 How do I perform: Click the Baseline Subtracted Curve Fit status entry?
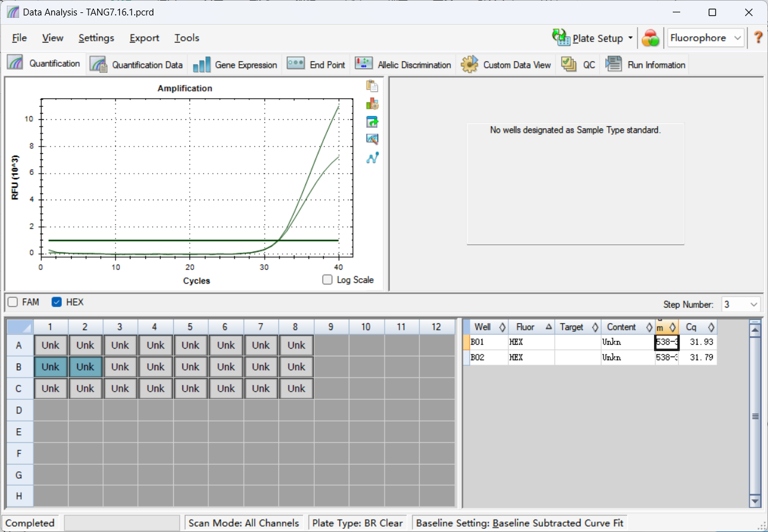[519, 523]
